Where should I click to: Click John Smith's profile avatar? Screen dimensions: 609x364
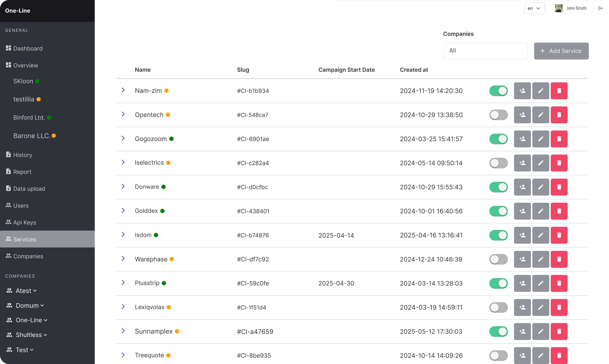pyautogui.click(x=559, y=8)
